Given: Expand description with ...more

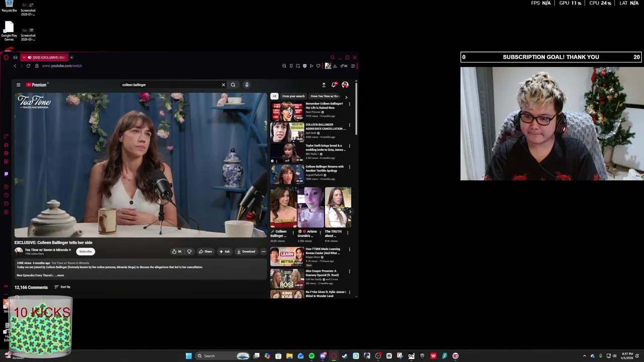Looking at the screenshot, I should pyautogui.click(x=60, y=276).
